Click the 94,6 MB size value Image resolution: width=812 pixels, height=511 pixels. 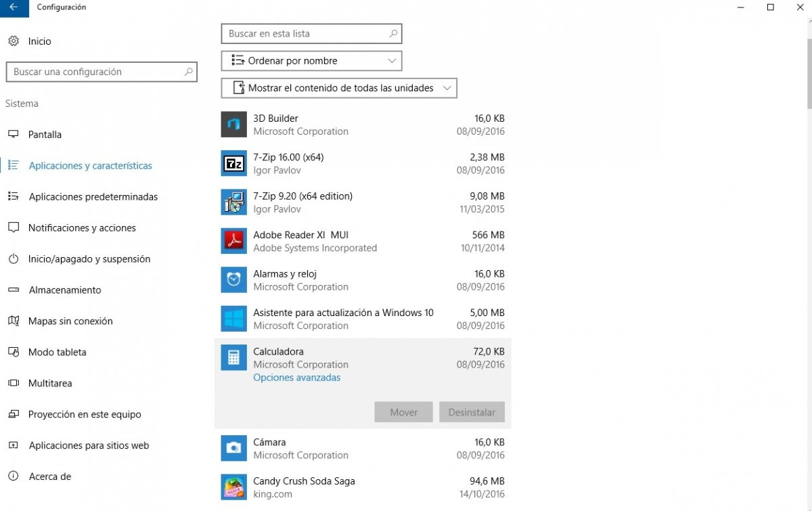tap(487, 481)
